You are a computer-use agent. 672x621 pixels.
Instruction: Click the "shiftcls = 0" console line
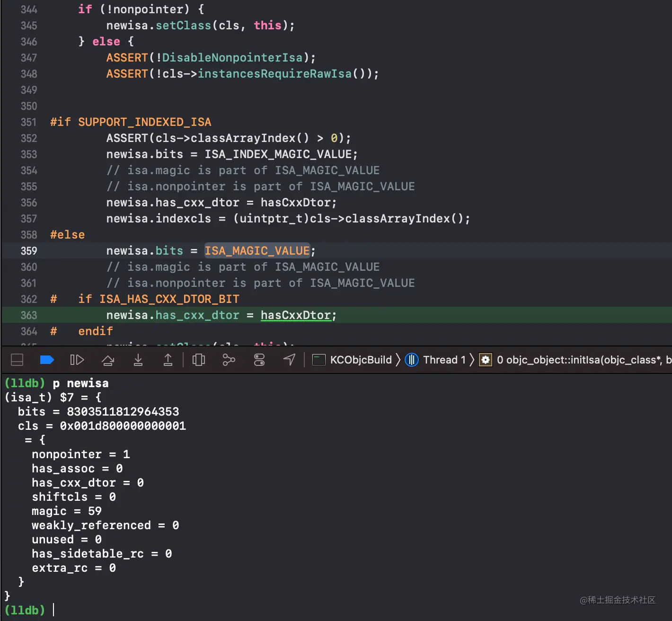point(74,497)
